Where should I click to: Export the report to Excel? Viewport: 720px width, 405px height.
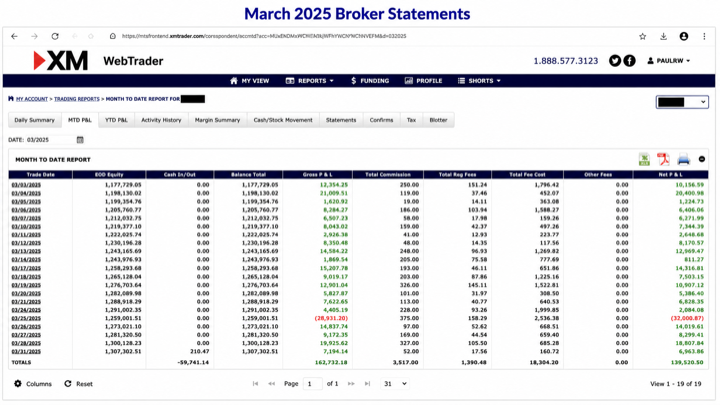coord(644,159)
